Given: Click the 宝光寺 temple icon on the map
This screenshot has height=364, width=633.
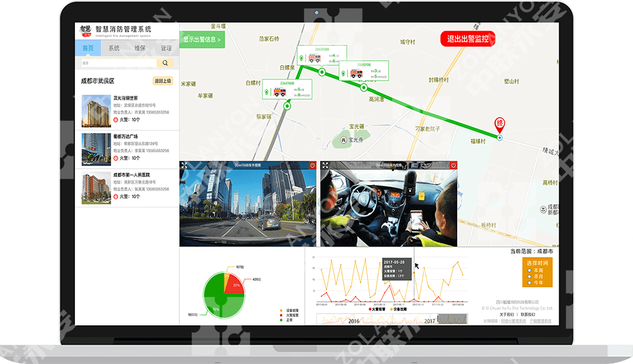Looking at the screenshot, I should [343, 140].
